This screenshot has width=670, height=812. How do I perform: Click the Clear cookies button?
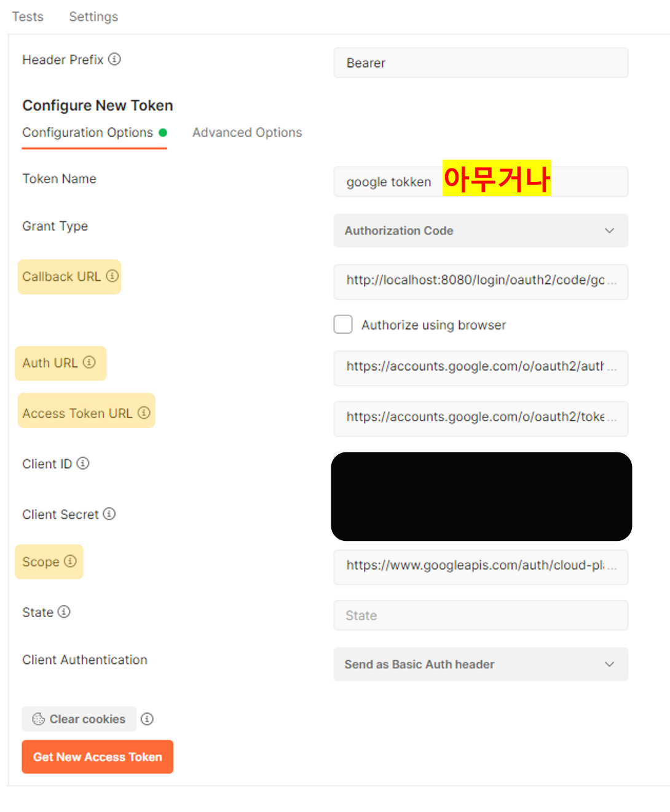coord(79,719)
